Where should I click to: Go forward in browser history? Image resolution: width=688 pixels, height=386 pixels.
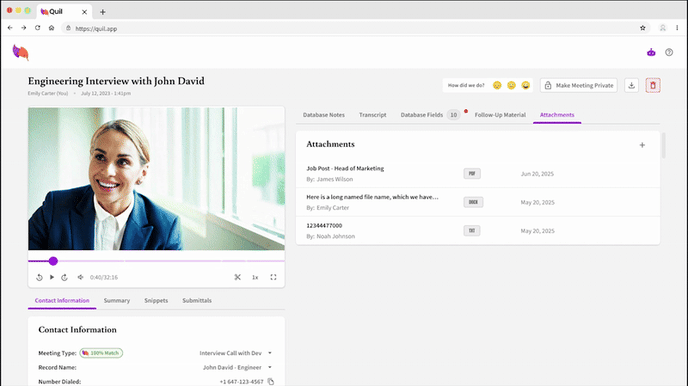click(x=24, y=28)
